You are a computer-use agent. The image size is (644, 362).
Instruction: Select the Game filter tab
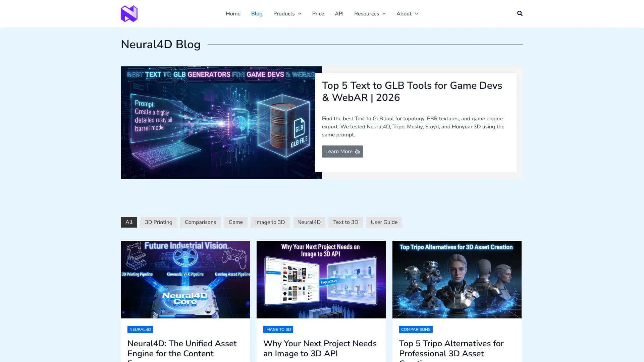coord(235,222)
